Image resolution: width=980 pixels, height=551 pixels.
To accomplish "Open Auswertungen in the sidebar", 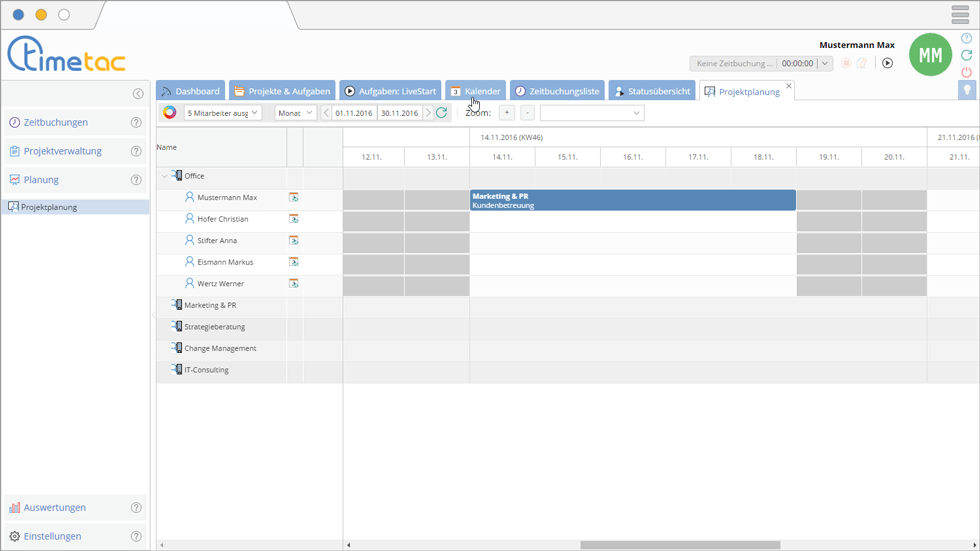I will (x=55, y=508).
